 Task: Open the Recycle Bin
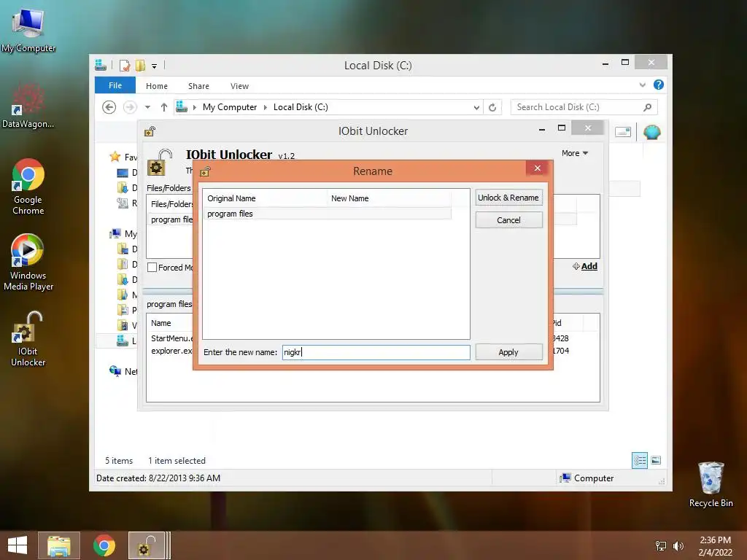coord(711,484)
